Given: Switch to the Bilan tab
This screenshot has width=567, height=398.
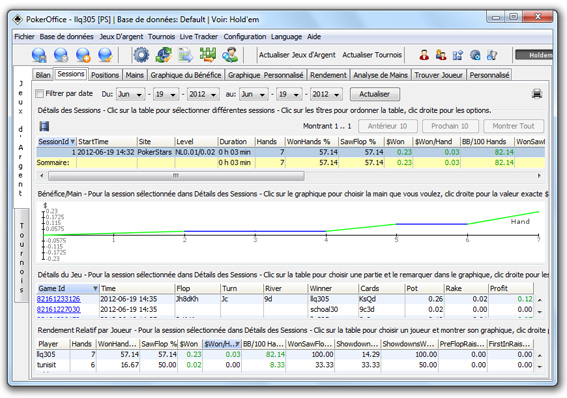Looking at the screenshot, I should pyautogui.click(x=43, y=75).
